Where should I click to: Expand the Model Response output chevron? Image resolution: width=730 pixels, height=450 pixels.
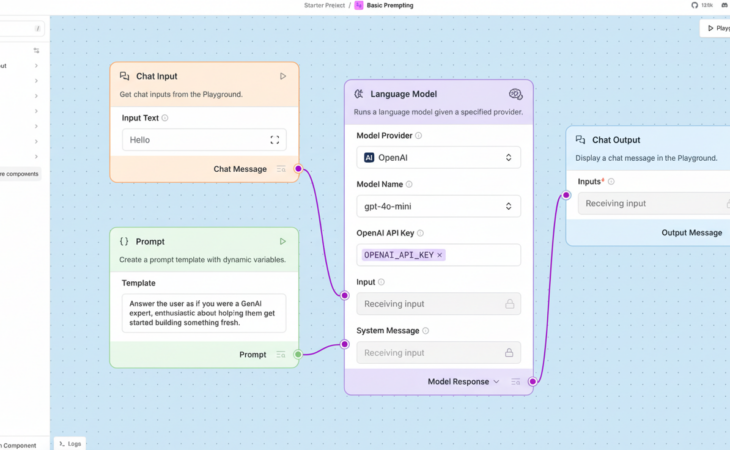[x=497, y=381]
